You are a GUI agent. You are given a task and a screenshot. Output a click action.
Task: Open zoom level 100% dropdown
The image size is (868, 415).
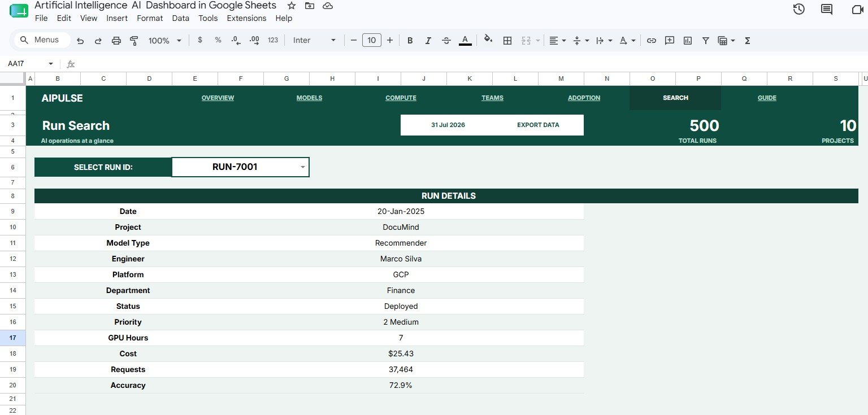164,41
